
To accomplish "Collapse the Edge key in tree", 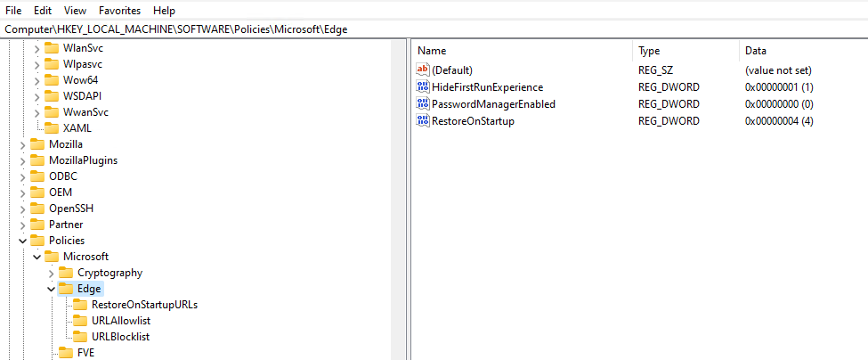I will coord(51,289).
